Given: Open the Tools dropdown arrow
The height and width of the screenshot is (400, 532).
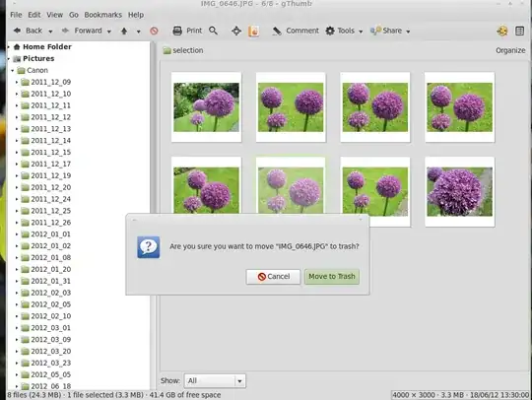Looking at the screenshot, I should click(x=361, y=32).
